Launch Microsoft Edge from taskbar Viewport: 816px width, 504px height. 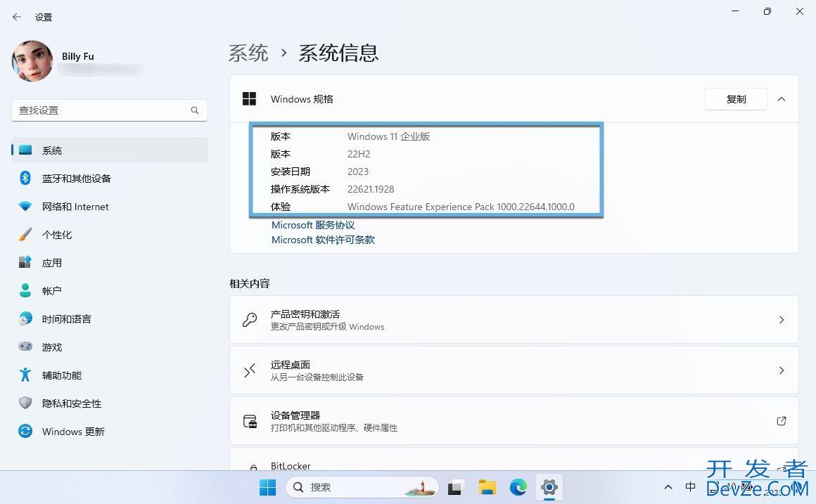tap(518, 487)
